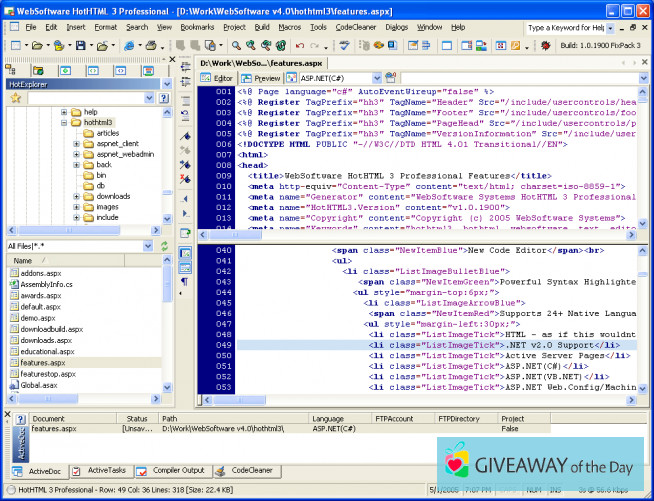Expand the help folder in the tree

tap(62, 112)
